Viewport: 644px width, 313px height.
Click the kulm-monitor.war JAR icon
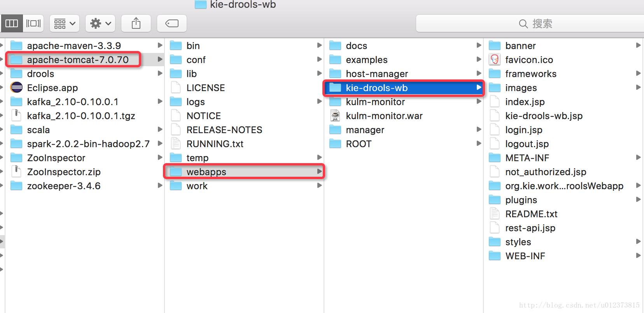(x=335, y=116)
